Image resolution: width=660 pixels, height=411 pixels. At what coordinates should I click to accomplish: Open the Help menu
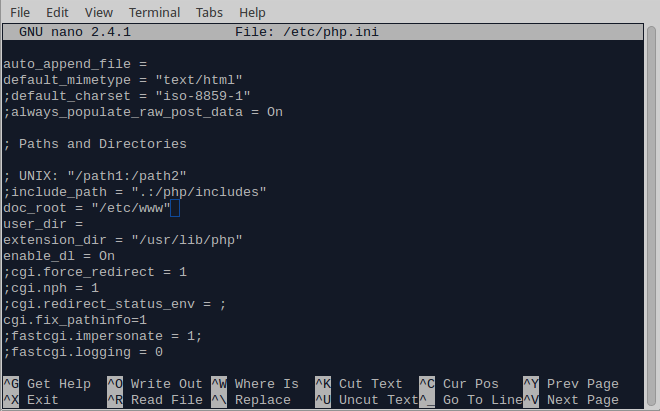click(x=252, y=13)
